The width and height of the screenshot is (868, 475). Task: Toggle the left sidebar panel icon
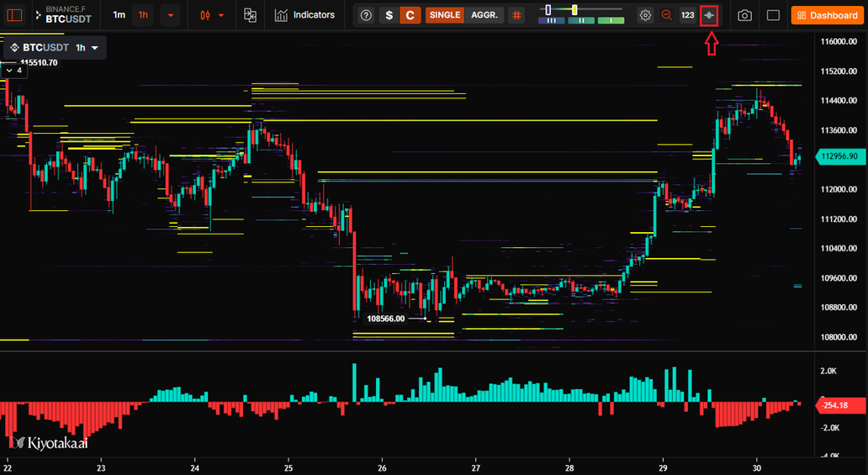[x=14, y=15]
